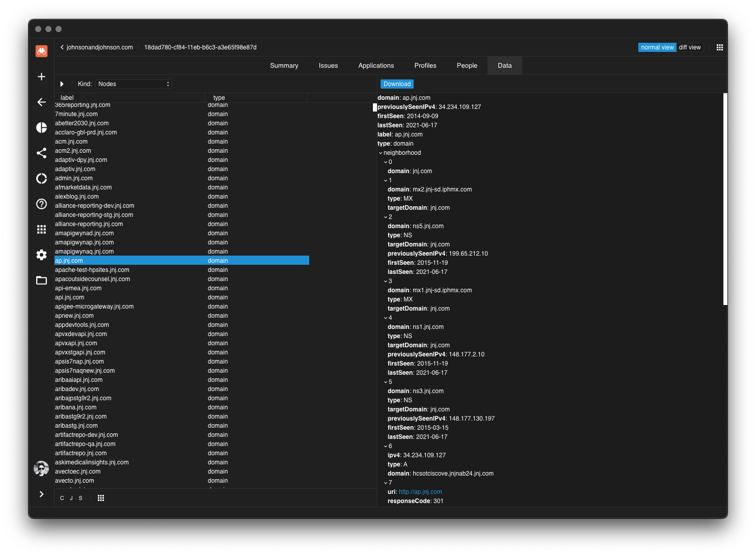Open the Kind dropdown showing Nodes

tap(133, 84)
